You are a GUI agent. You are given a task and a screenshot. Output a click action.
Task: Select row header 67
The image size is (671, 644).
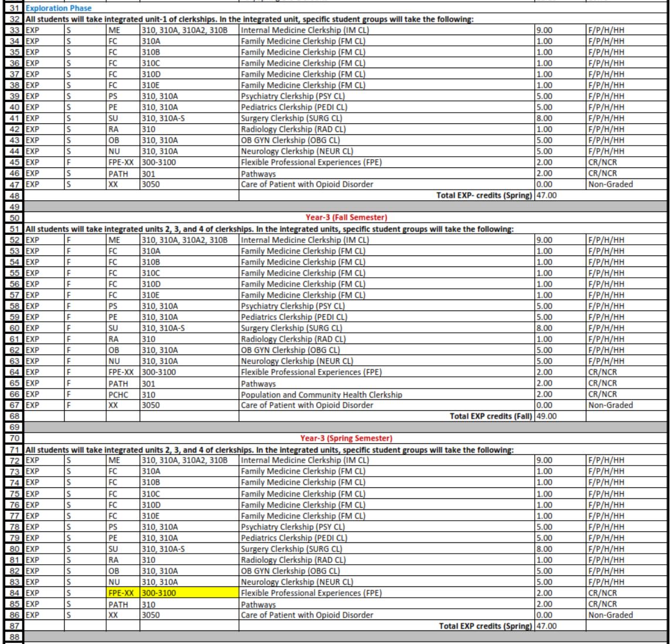click(12, 405)
